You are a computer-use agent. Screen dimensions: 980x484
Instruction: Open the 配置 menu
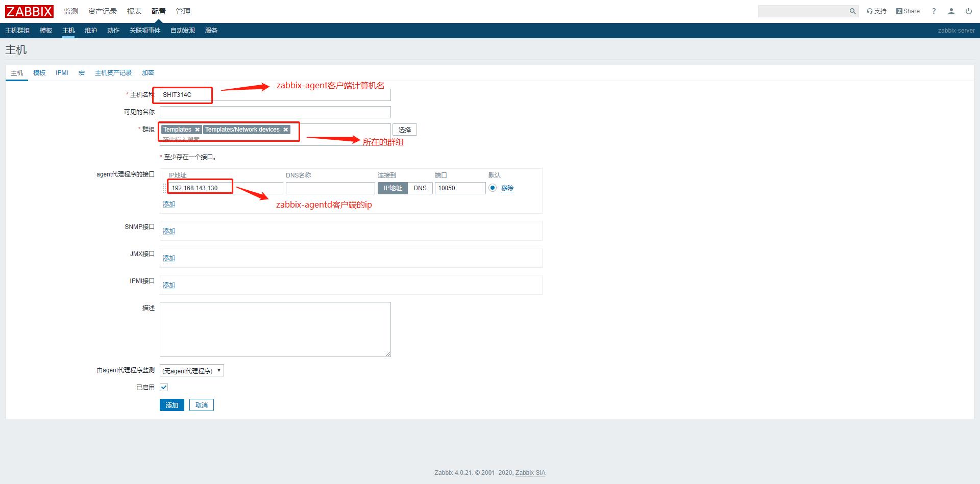pos(159,11)
